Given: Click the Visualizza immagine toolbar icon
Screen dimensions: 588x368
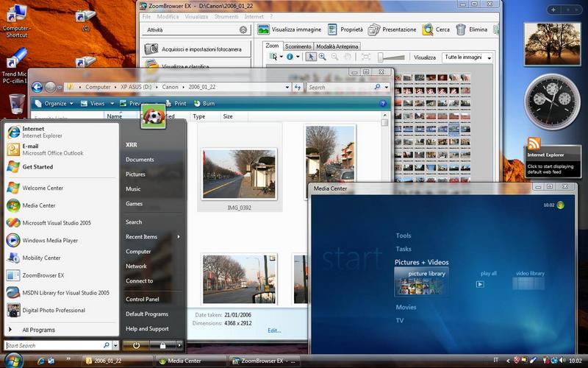Looking at the screenshot, I should click(x=263, y=29).
